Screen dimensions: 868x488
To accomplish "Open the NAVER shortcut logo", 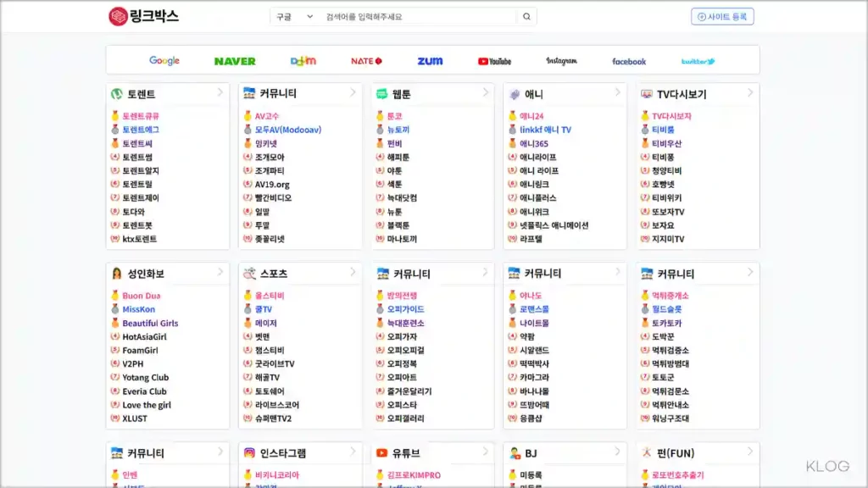I will pyautogui.click(x=235, y=61).
